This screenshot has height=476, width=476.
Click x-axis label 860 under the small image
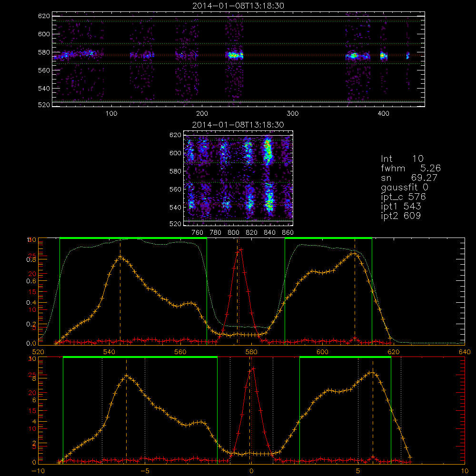point(288,233)
